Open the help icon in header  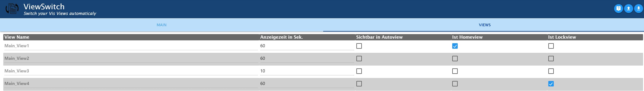click(x=618, y=9)
